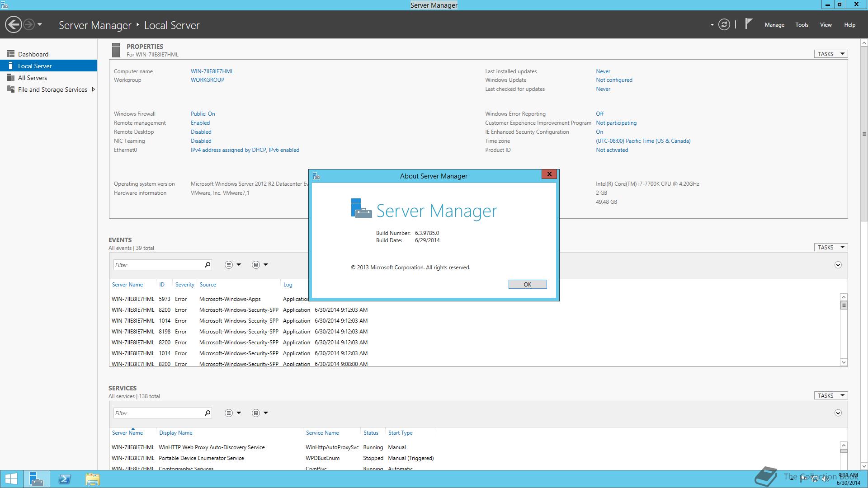Click Remote management Enabled link

point(200,123)
